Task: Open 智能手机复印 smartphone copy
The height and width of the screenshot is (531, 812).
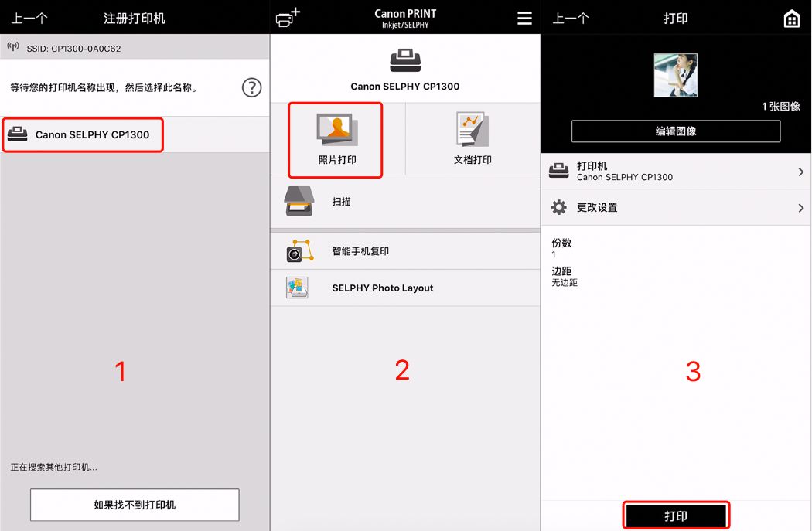Action: click(405, 251)
